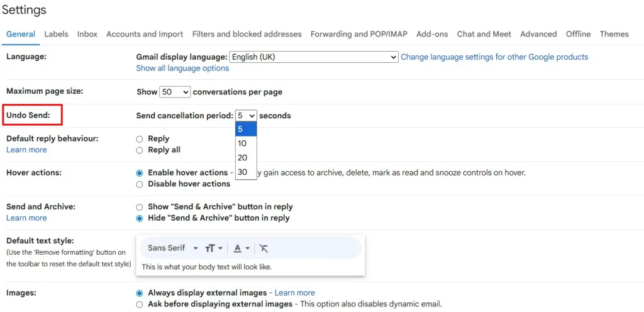Click the body text preview sample
The height and width of the screenshot is (312, 644).
click(206, 267)
